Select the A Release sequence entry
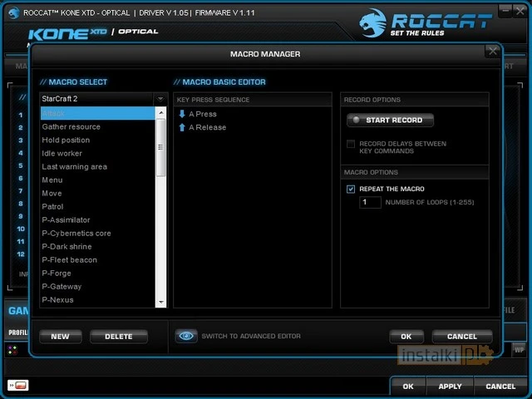This screenshot has height=399, width=532. [x=253, y=127]
